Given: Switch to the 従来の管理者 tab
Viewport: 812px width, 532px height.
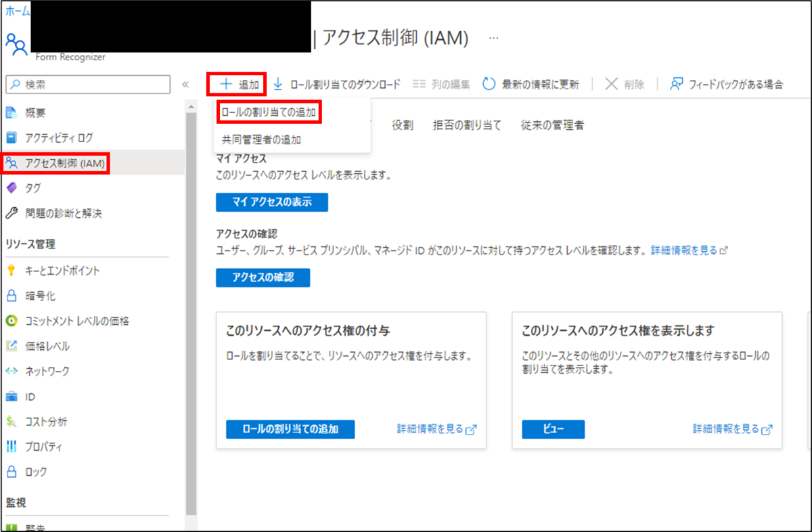Looking at the screenshot, I should pyautogui.click(x=552, y=125).
